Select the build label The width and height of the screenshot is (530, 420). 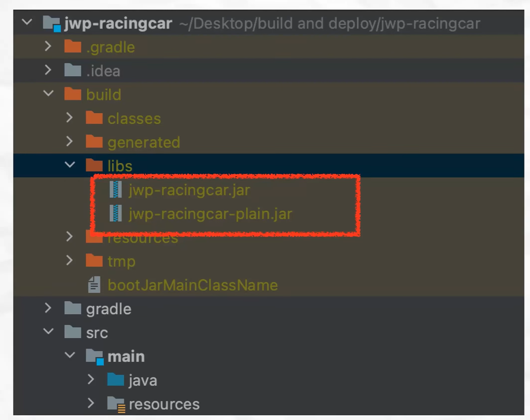[x=104, y=94]
